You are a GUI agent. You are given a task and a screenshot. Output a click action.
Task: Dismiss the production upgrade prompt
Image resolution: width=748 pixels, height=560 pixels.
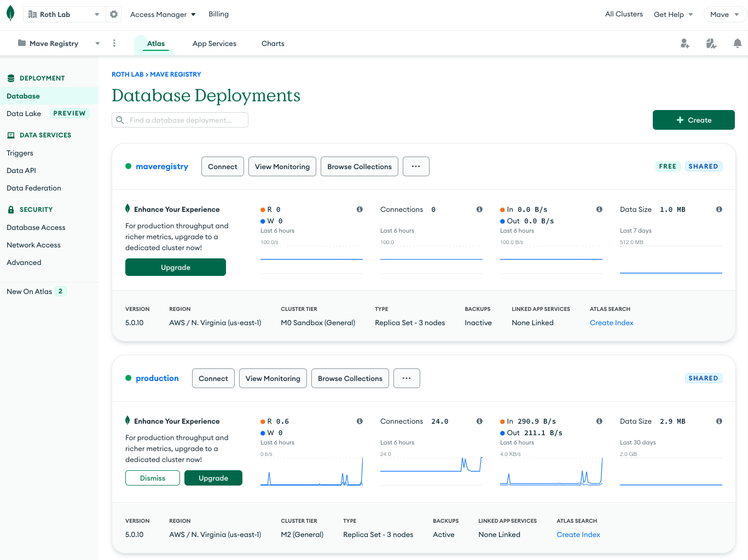click(x=153, y=478)
